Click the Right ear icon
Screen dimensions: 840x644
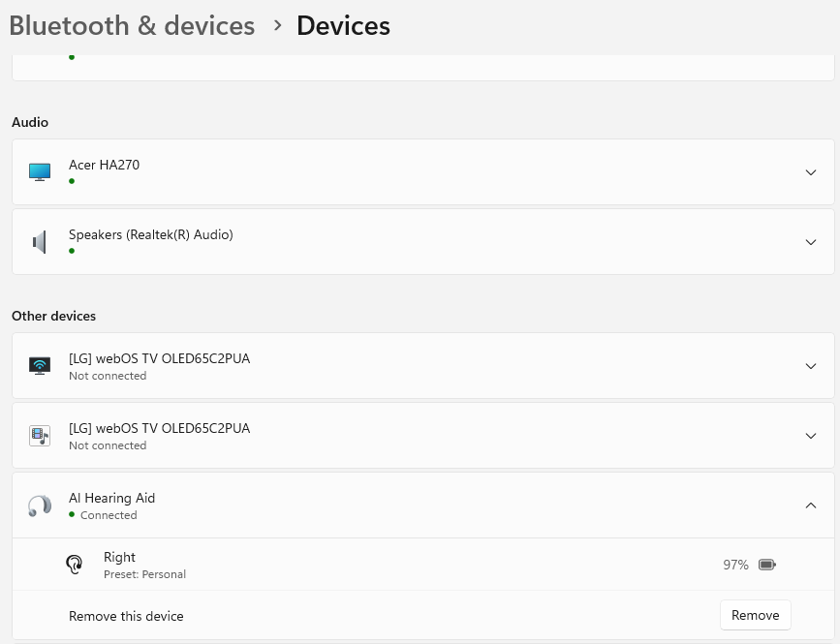75,565
